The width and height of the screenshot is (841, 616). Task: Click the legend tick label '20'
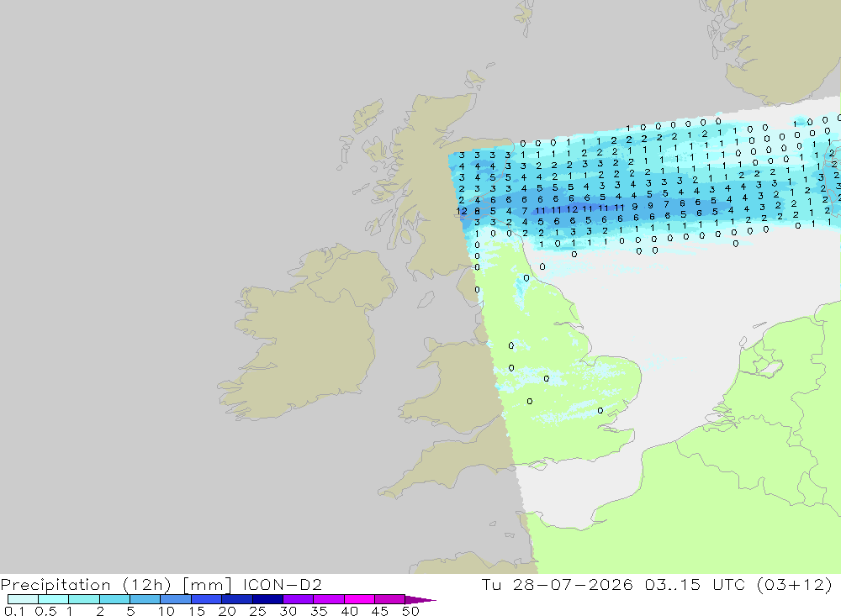(227, 611)
